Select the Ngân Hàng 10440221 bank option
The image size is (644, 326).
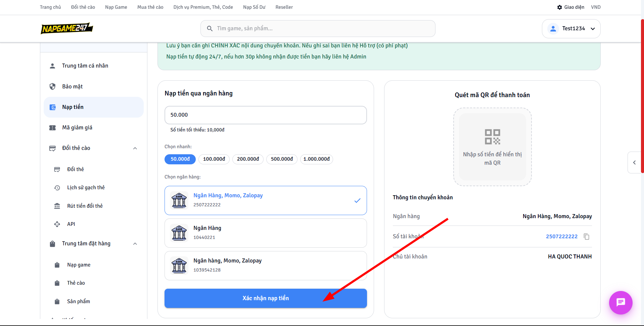tap(265, 233)
